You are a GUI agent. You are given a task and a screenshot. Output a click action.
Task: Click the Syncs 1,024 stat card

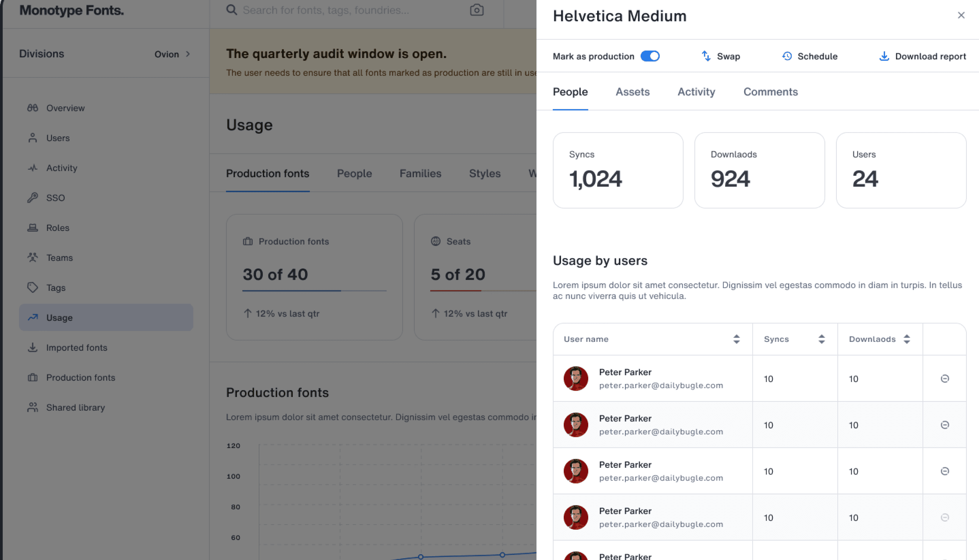(x=618, y=170)
